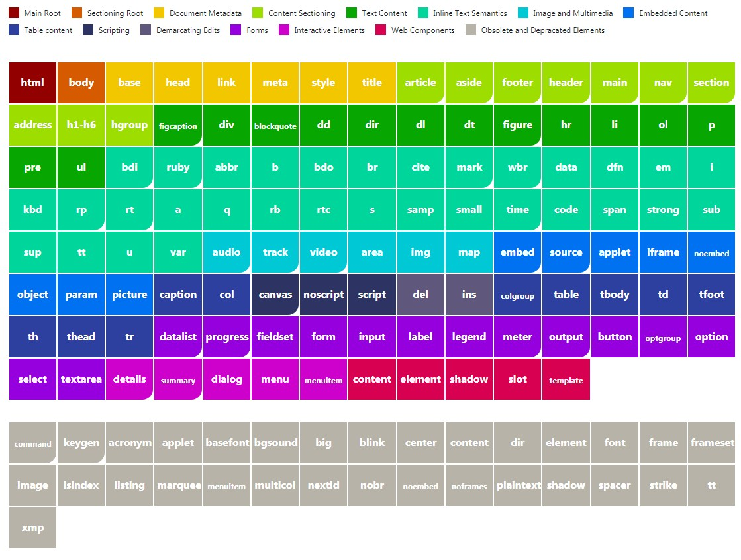This screenshot has width=741, height=560.
Task: Open the video element tile
Action: click(323, 252)
